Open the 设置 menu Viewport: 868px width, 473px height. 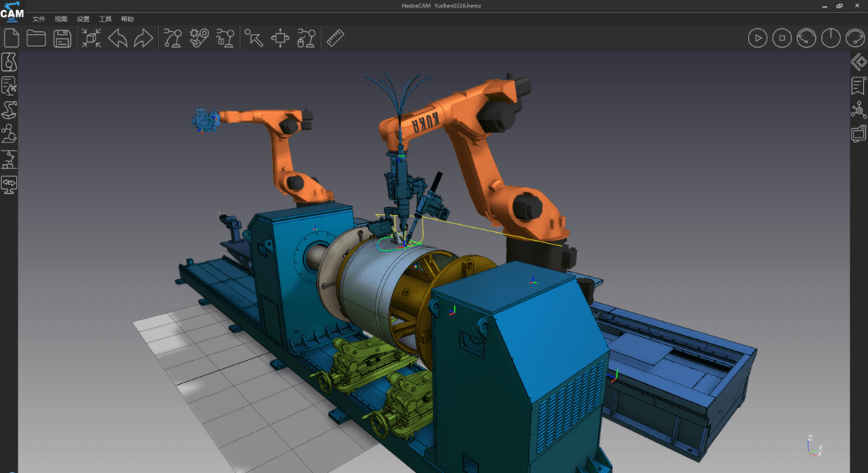[x=83, y=19]
